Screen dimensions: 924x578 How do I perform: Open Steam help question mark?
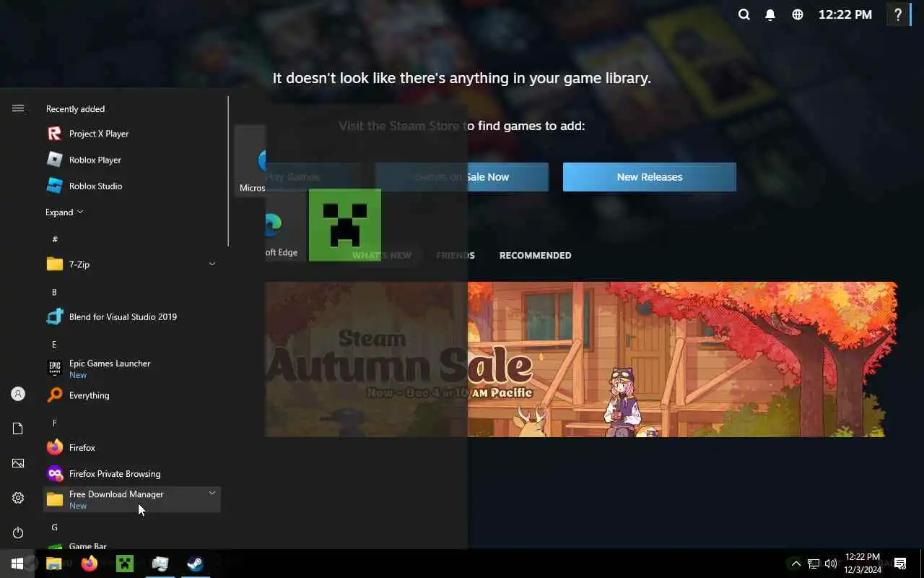coord(898,14)
